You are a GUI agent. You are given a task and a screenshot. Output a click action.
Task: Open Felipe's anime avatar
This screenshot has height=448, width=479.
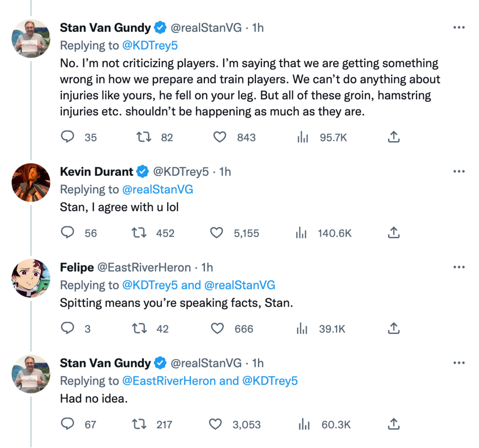pyautogui.click(x=31, y=278)
